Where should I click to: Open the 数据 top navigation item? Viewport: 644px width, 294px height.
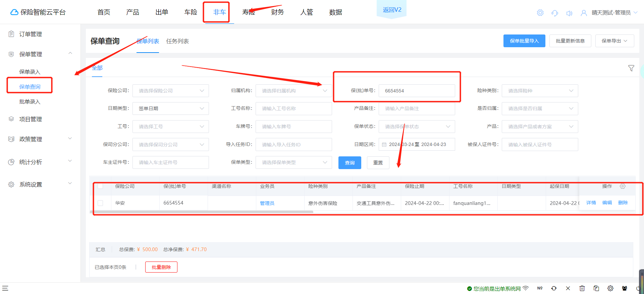pos(335,12)
